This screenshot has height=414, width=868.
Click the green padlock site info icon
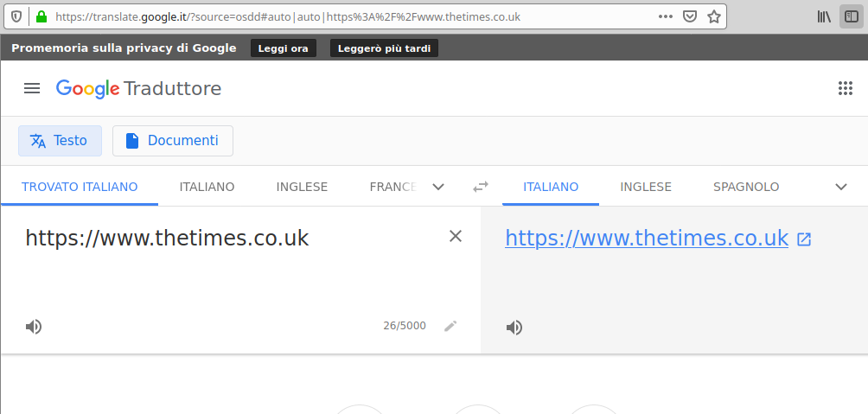point(41,16)
